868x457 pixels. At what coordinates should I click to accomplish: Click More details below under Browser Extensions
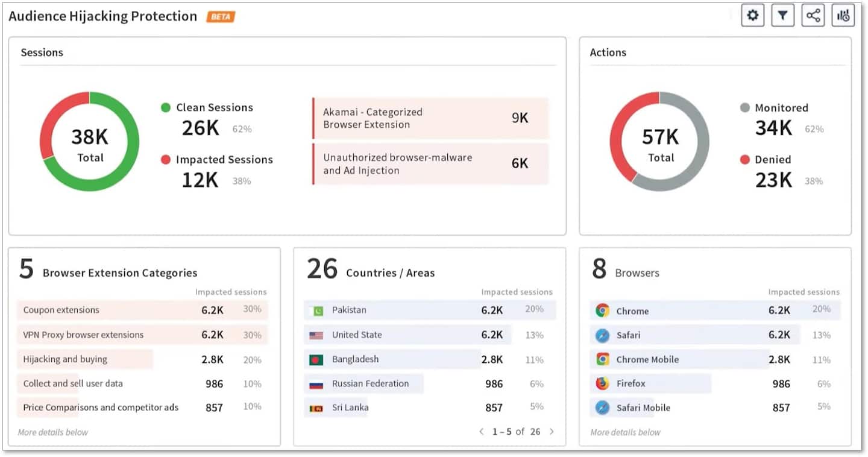tap(53, 432)
